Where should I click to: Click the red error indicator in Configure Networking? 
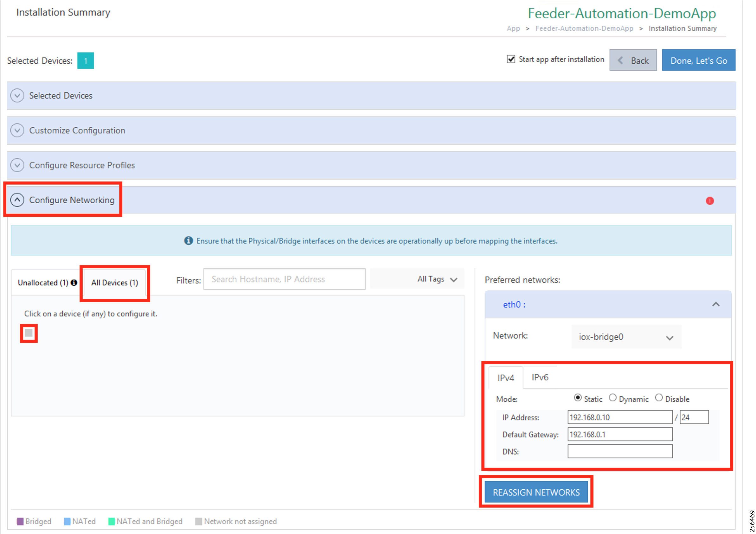[709, 201]
